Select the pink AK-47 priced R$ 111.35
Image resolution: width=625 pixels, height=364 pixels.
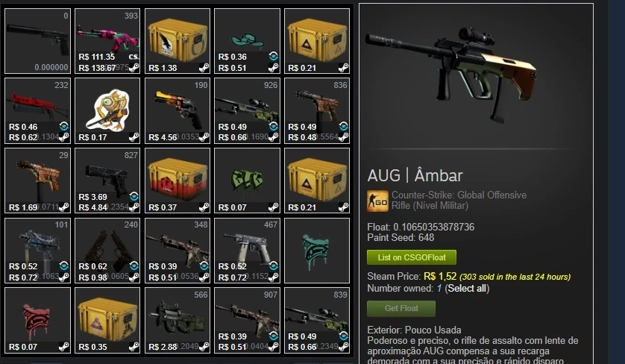[107, 41]
